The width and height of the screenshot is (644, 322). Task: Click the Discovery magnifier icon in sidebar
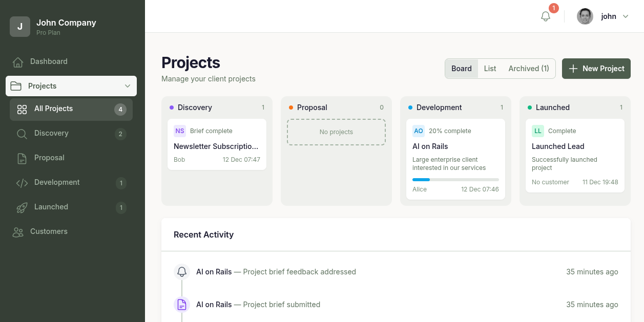point(22,134)
